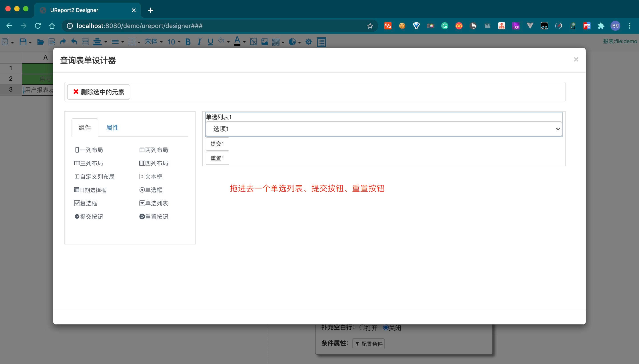Bookmark this page with the star
The height and width of the screenshot is (364, 639).
(370, 26)
